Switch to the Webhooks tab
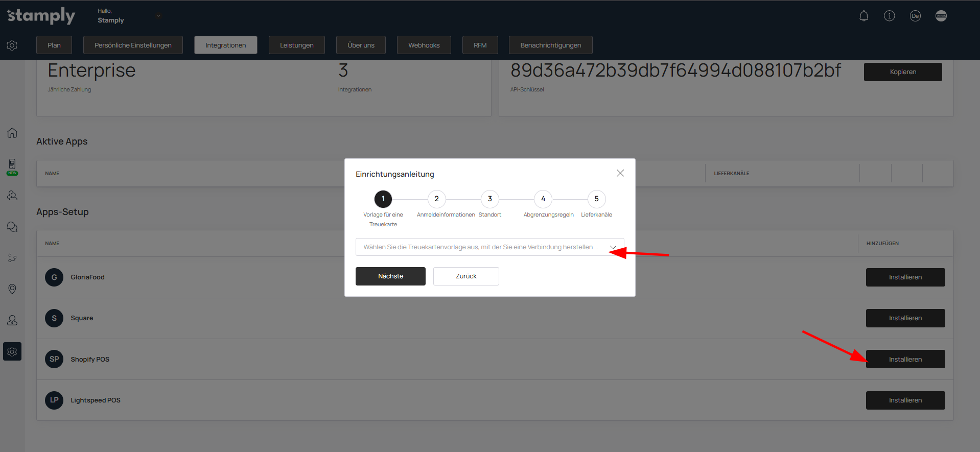 (x=424, y=45)
